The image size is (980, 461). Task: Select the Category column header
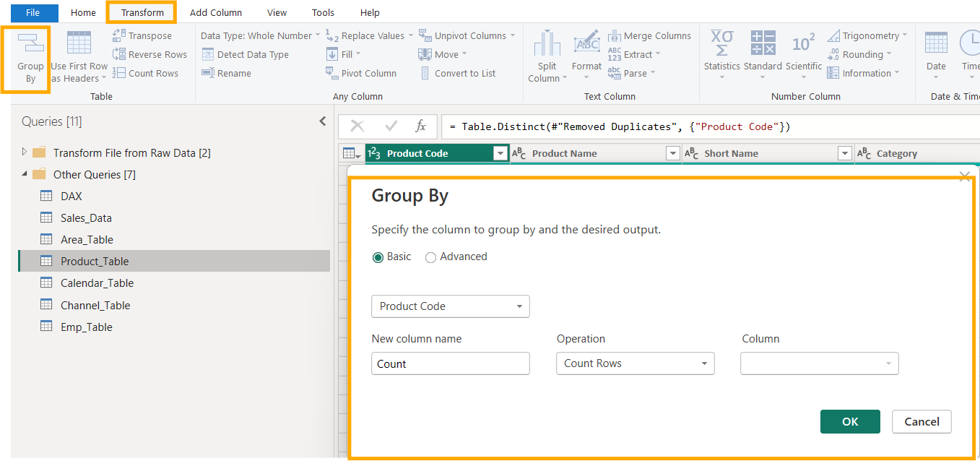917,153
